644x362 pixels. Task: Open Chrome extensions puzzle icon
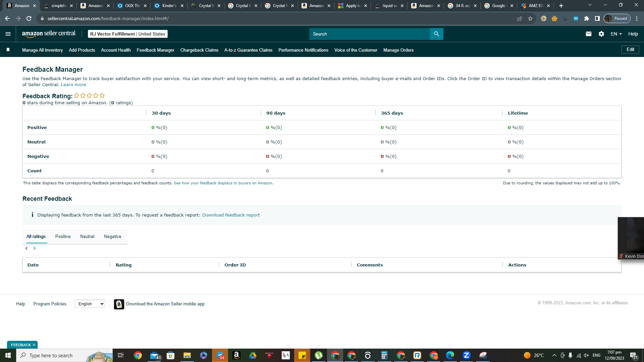click(x=587, y=18)
